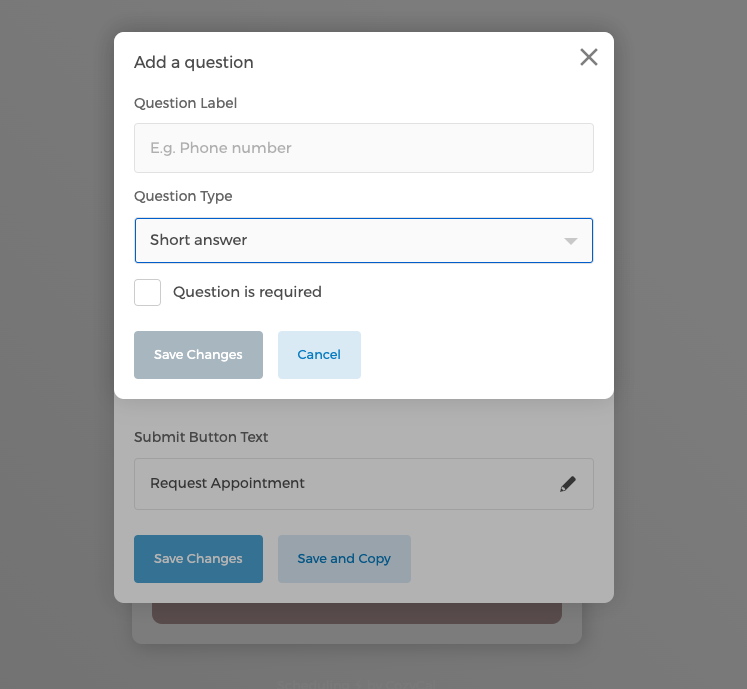Click the Question Label field caption

(x=186, y=103)
